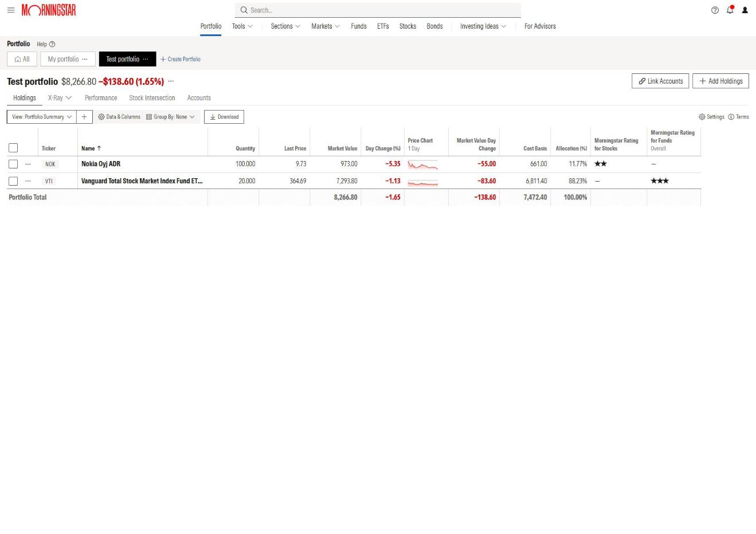Image resolution: width=756 pixels, height=534 pixels.
Task: Expand the Sections dropdown menu
Action: point(285,26)
